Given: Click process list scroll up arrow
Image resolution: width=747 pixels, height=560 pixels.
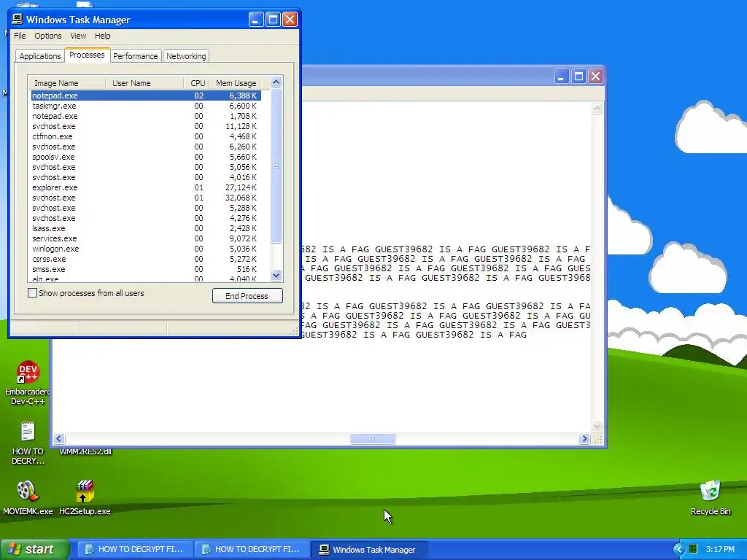Looking at the screenshot, I should click(x=276, y=82).
